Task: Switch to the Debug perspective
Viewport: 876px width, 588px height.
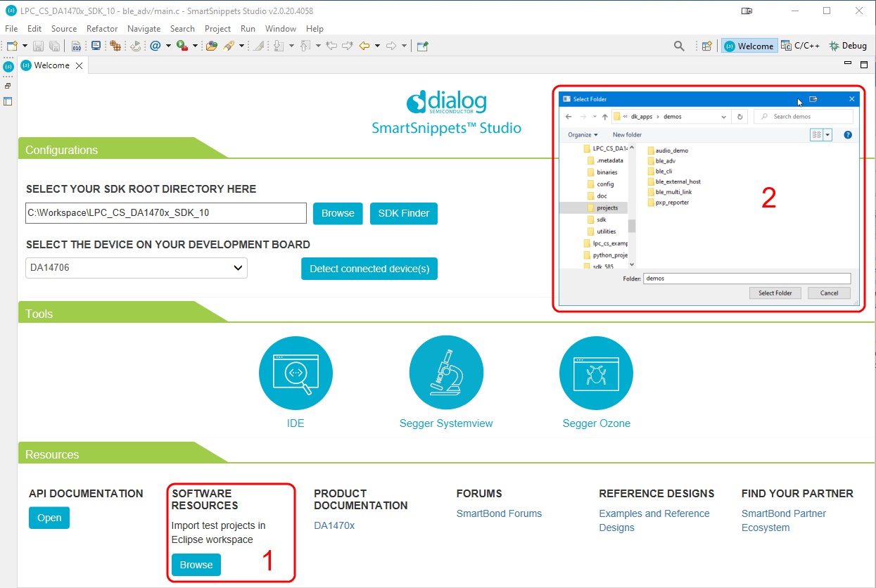Action: (x=848, y=46)
